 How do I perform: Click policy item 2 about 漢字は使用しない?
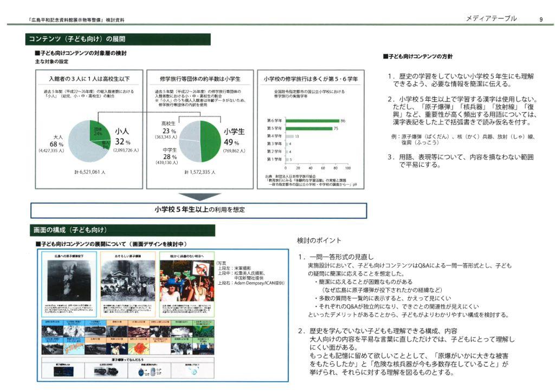click(x=463, y=110)
